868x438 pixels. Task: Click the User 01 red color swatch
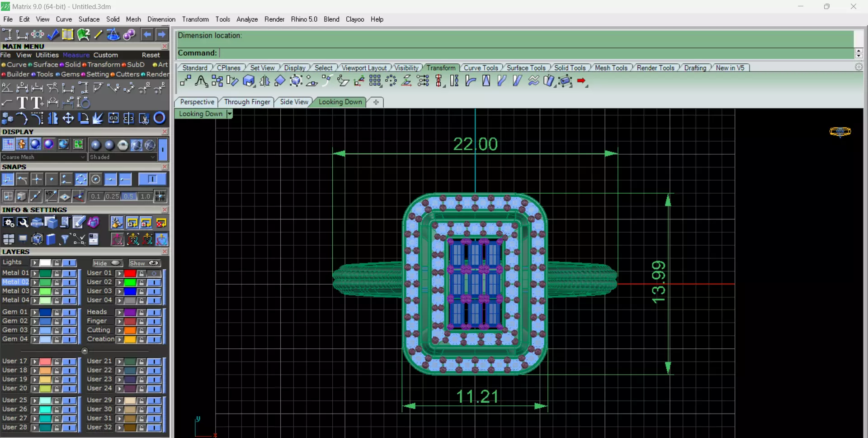130,273
